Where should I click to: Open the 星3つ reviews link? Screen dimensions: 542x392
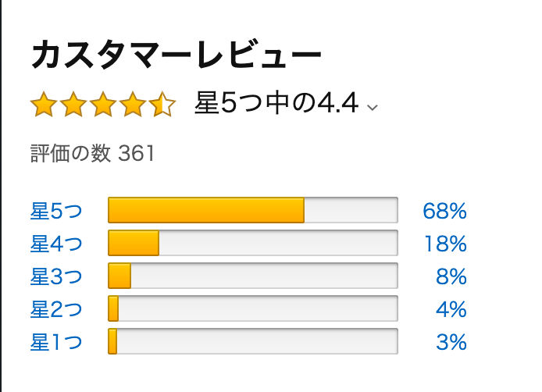coord(56,276)
